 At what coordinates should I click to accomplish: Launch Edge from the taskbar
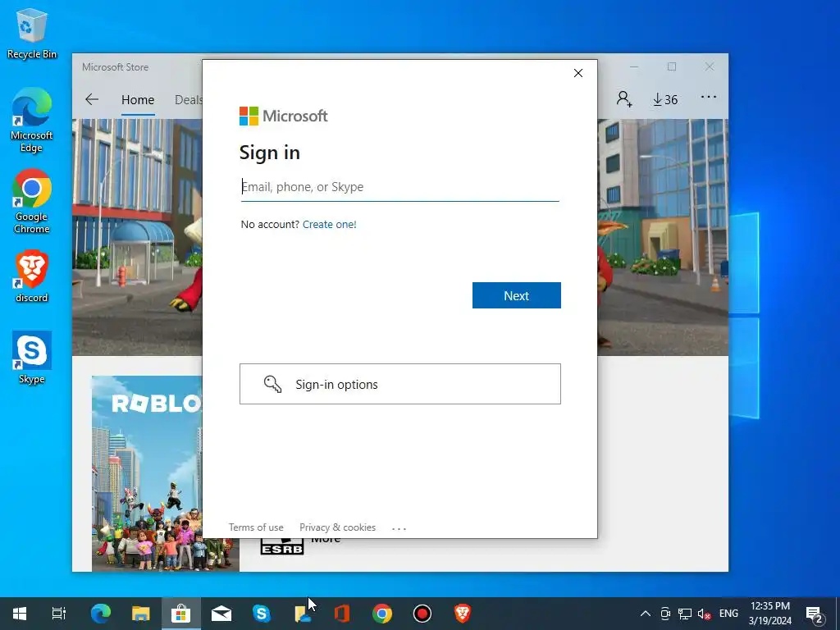[101, 614]
